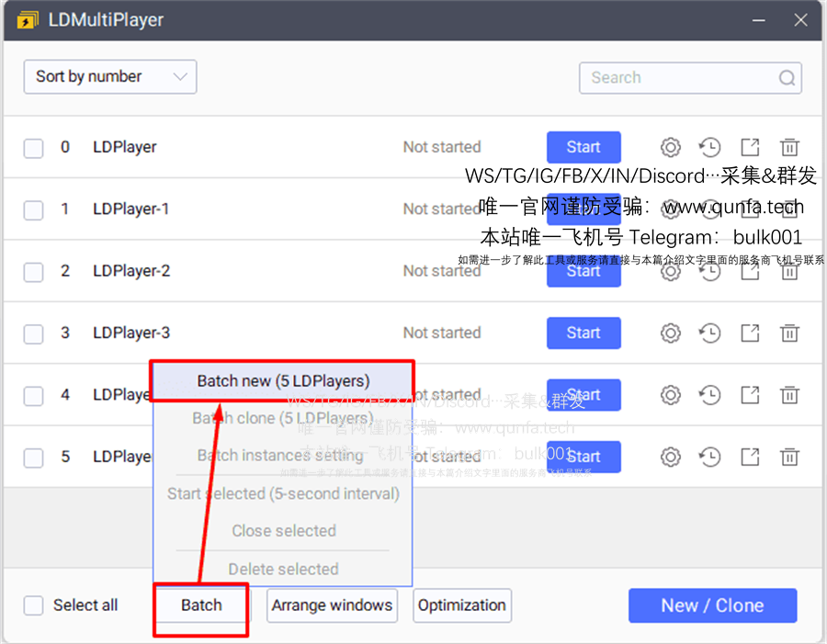
Task: Choose Batch instances setting
Action: coord(283,455)
